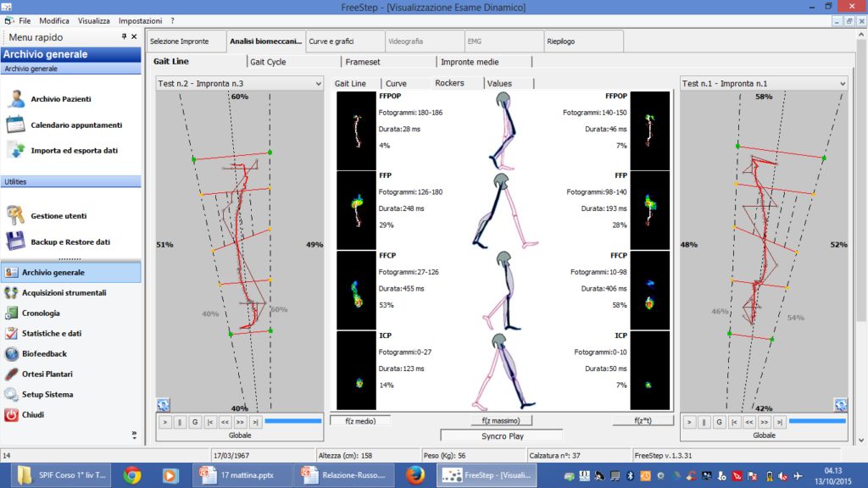
Task: Click the right player progress bar
Action: [x=817, y=421]
